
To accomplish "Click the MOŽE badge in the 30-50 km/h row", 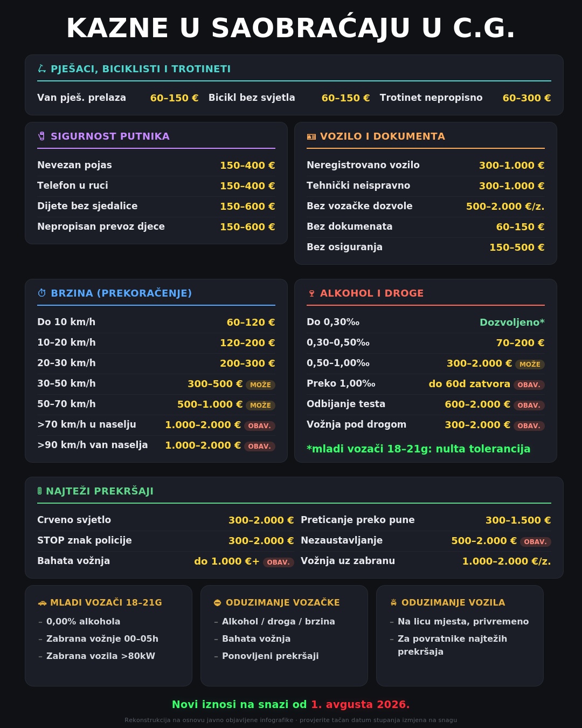I will click(261, 384).
